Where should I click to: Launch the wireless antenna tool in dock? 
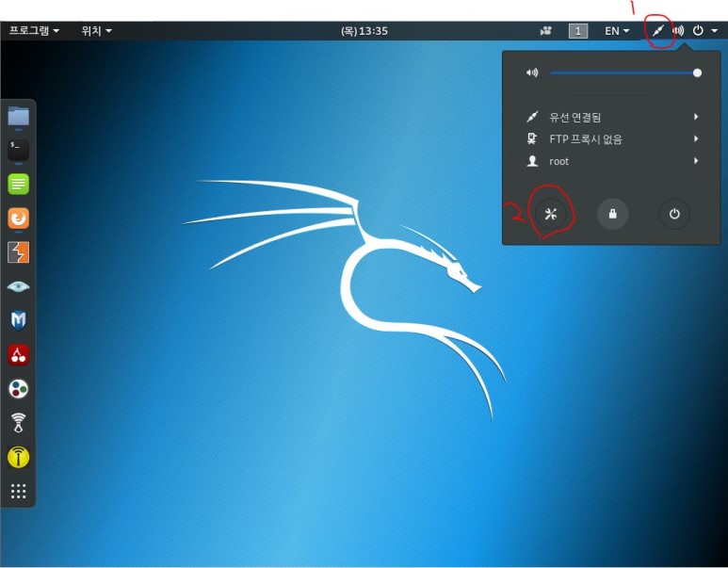tap(19, 423)
